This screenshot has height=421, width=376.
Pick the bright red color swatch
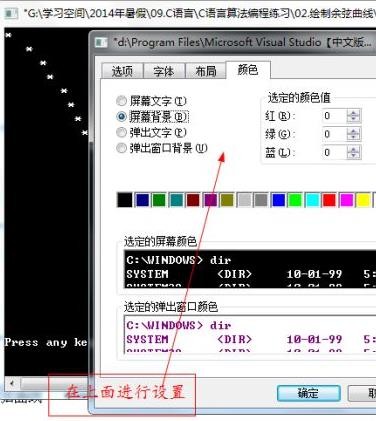click(x=329, y=200)
